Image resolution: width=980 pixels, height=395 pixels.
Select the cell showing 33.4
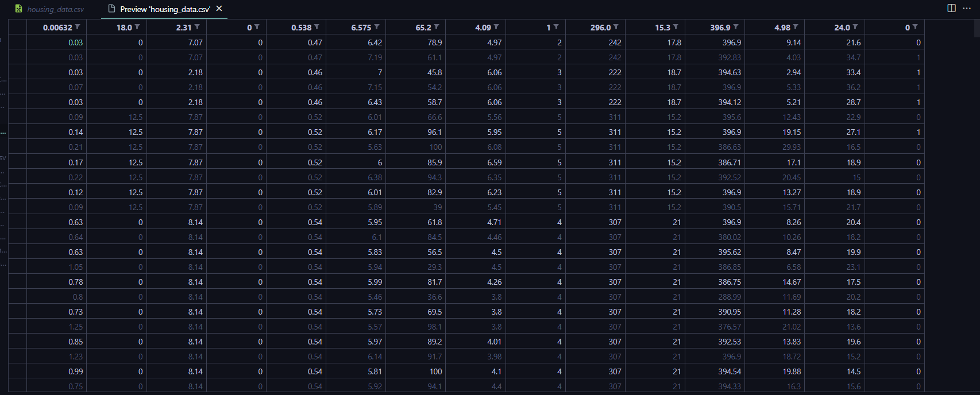834,72
